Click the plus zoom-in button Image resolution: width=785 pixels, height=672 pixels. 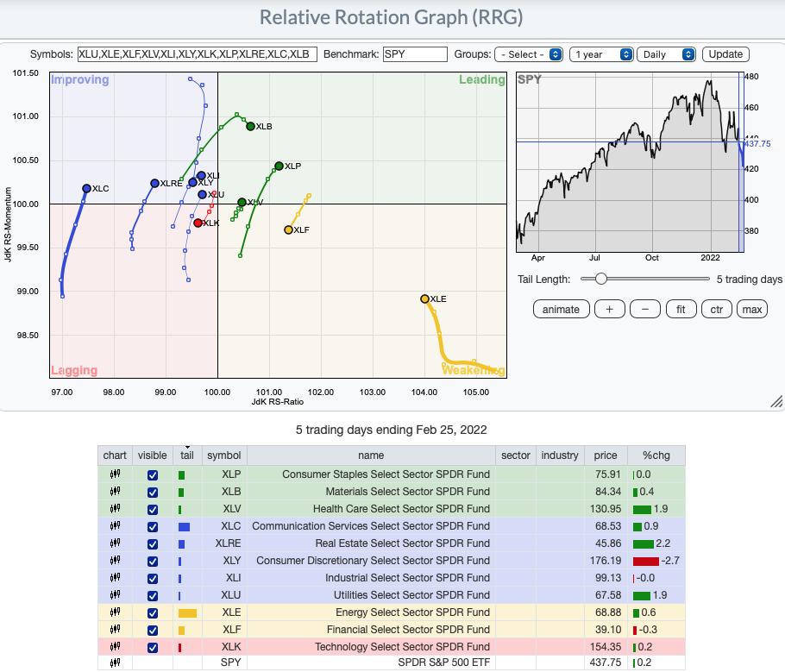609,310
